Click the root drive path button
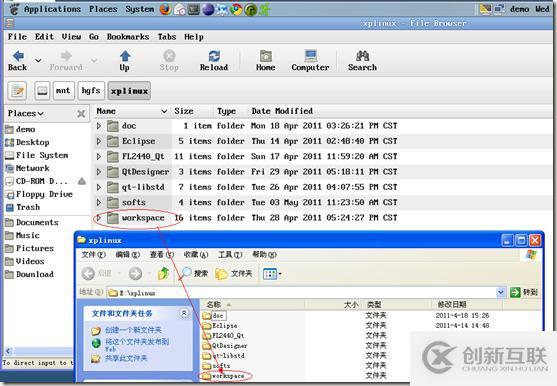The width and height of the screenshot is (557, 386). (42, 91)
